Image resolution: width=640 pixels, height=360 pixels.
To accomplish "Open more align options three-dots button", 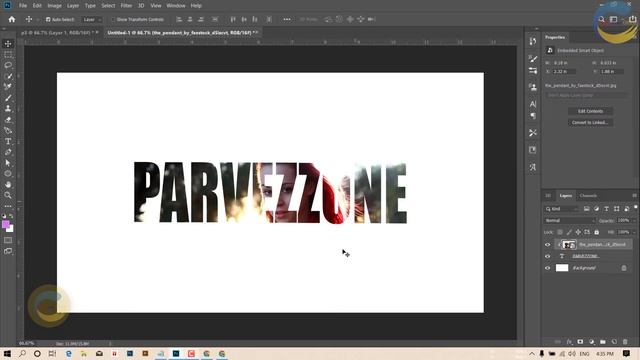I will tap(287, 19).
